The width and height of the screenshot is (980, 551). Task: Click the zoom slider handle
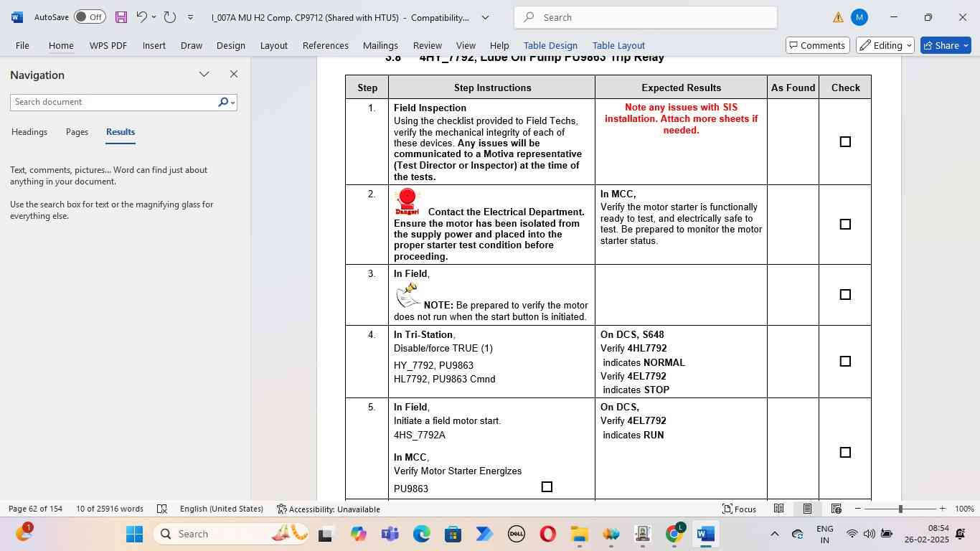(x=900, y=509)
